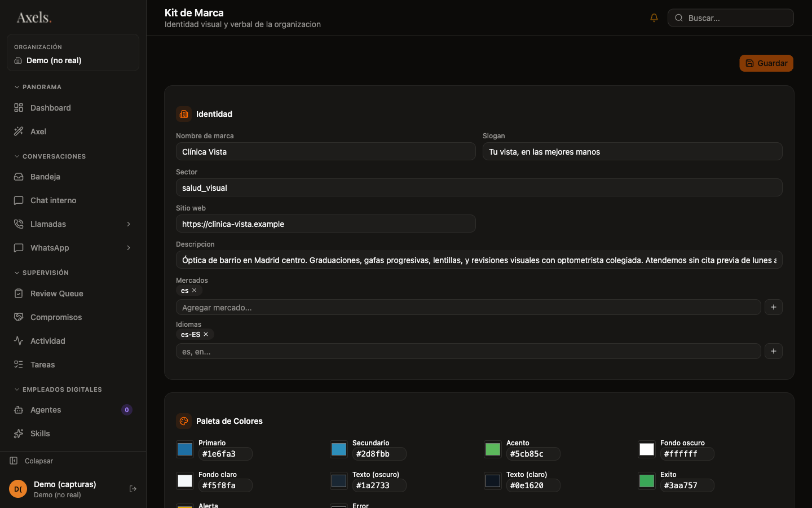Expand the WhatsApp submenu arrow
The width and height of the screenshot is (812, 508).
tap(129, 248)
